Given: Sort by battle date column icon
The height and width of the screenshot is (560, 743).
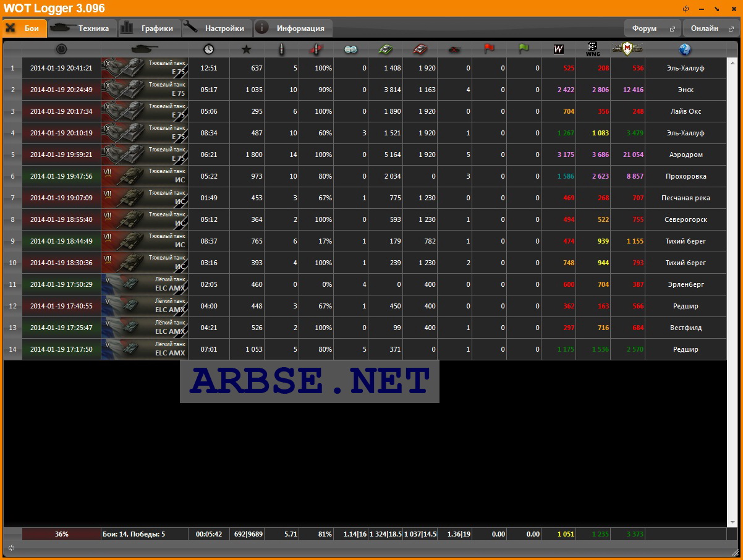Looking at the screenshot, I should click(61, 49).
